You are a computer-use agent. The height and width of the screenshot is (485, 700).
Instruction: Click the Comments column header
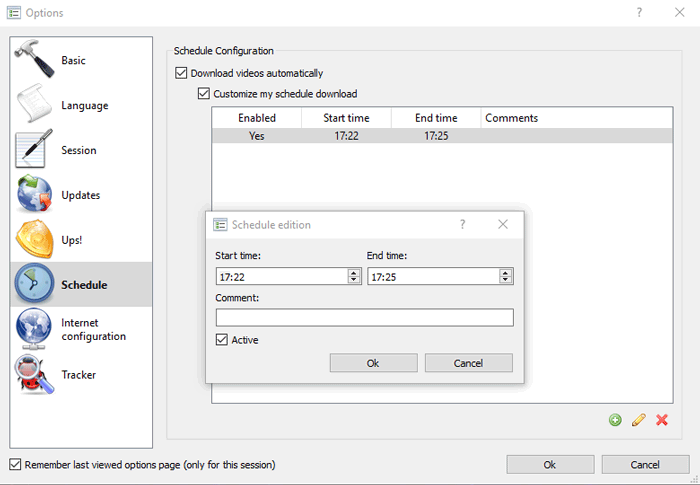(577, 118)
